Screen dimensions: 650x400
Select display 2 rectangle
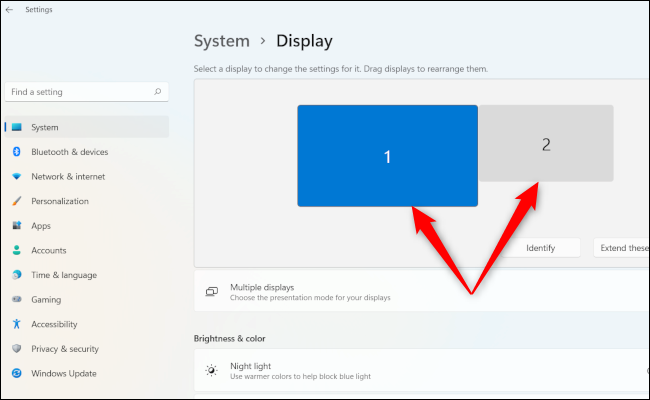[546, 144]
